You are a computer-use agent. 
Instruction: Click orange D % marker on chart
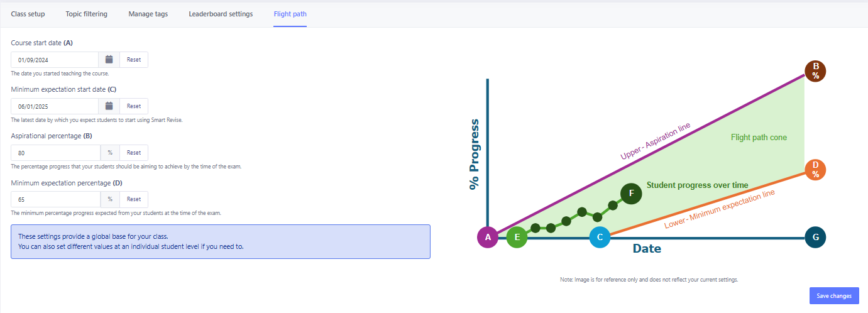pyautogui.click(x=815, y=169)
